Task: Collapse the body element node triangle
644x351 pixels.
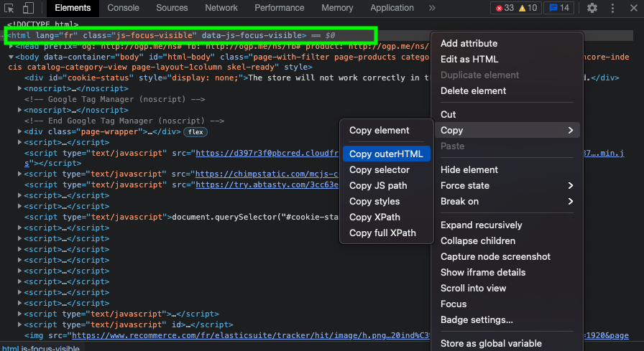Action: pos(11,57)
